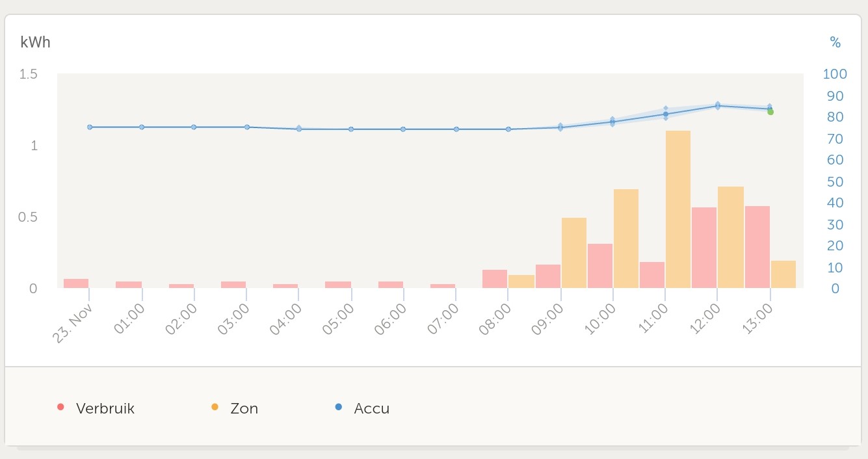Image resolution: width=868 pixels, height=459 pixels.
Task: Click the pink Verbruik bar at 13:00
Action: click(x=757, y=247)
